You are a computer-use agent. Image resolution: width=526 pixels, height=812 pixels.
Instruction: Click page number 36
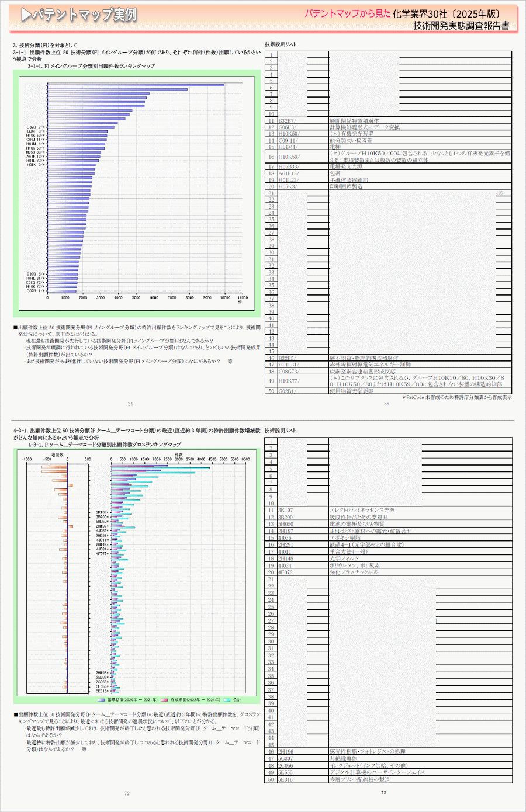click(x=386, y=404)
